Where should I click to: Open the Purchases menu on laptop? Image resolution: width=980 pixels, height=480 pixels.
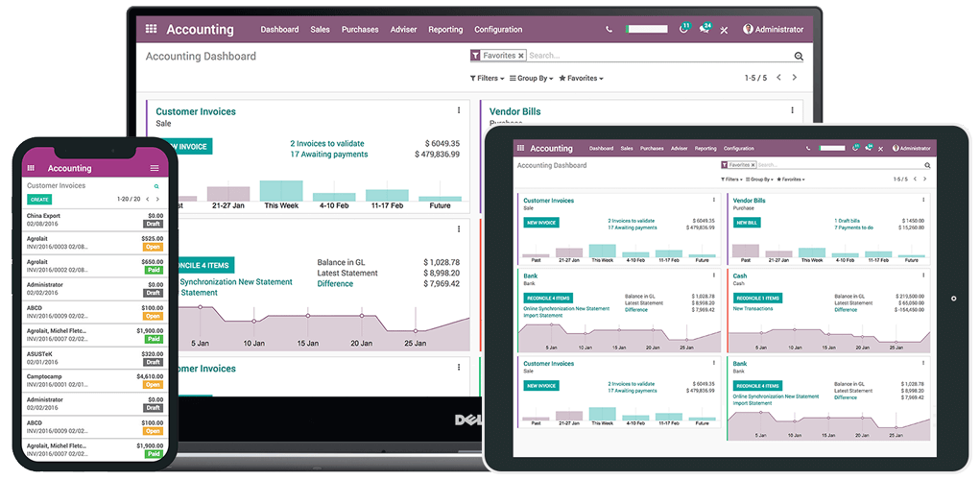click(360, 30)
